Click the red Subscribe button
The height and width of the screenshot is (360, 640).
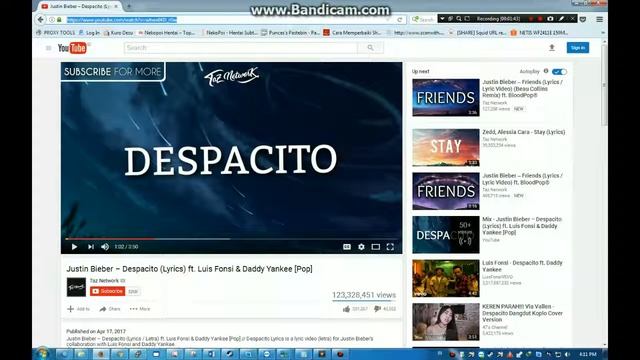click(107, 291)
